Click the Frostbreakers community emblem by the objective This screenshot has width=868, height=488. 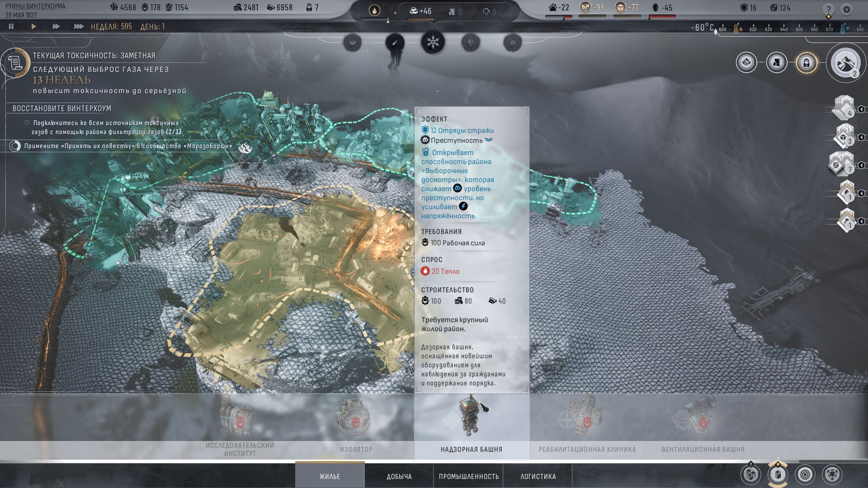(x=246, y=147)
